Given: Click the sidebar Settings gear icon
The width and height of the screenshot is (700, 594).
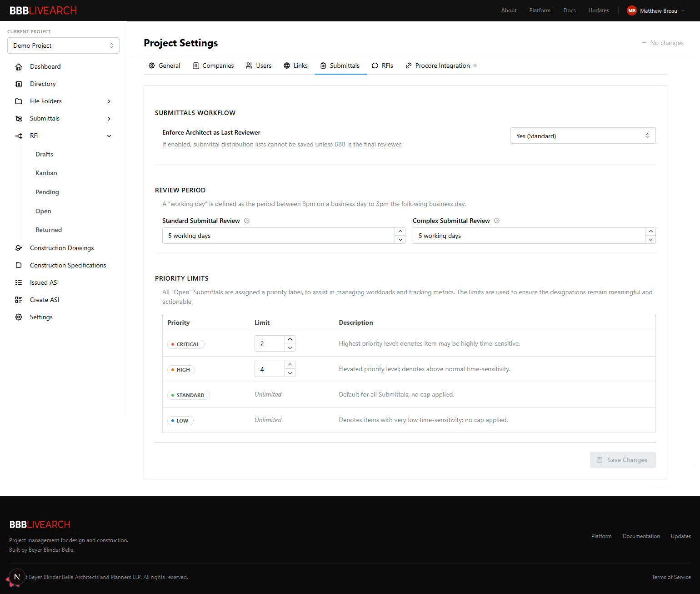Looking at the screenshot, I should point(19,317).
